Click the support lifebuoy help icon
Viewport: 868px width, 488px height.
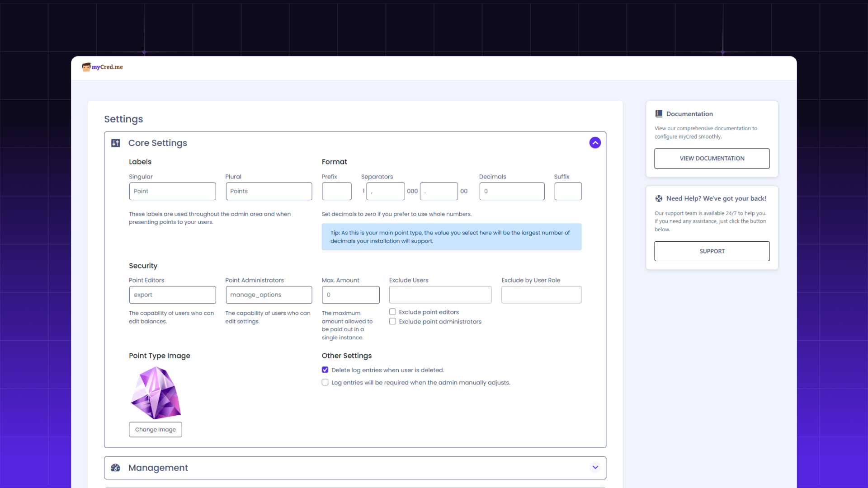(659, 198)
